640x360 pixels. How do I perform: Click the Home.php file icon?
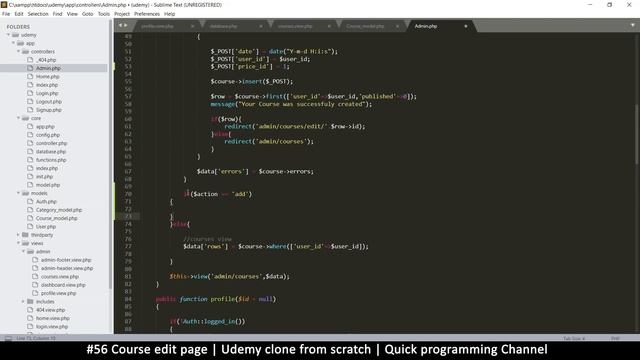[30, 76]
